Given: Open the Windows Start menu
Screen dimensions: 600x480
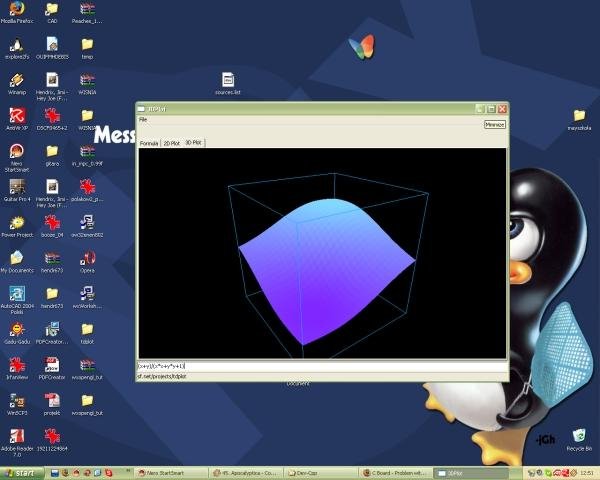Looking at the screenshot, I should [22, 472].
